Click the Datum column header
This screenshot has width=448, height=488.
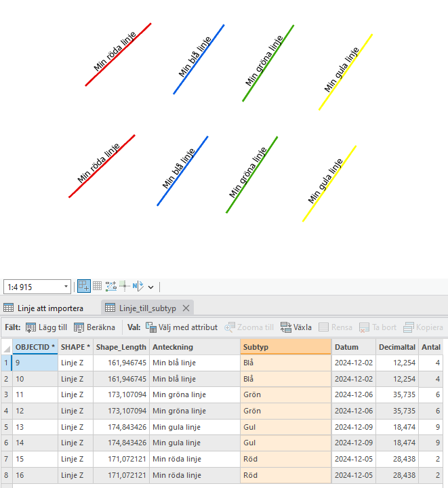353,347
